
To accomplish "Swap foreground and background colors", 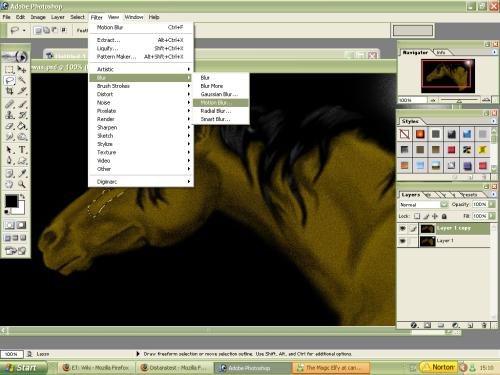I will [x=23, y=197].
